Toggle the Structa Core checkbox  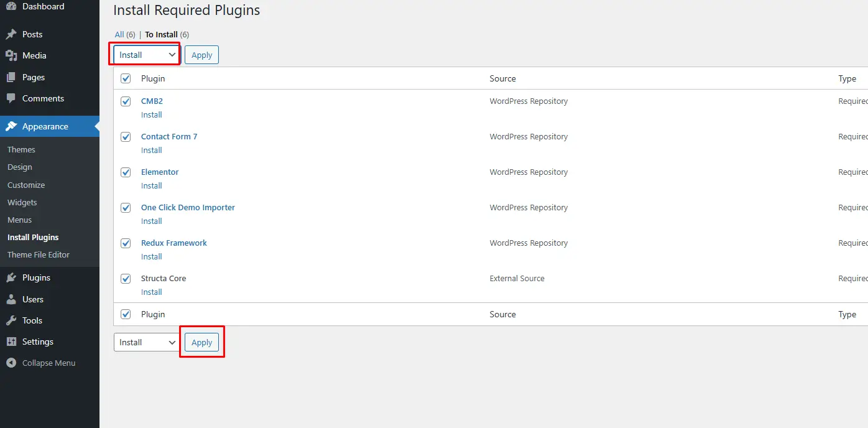(126, 279)
